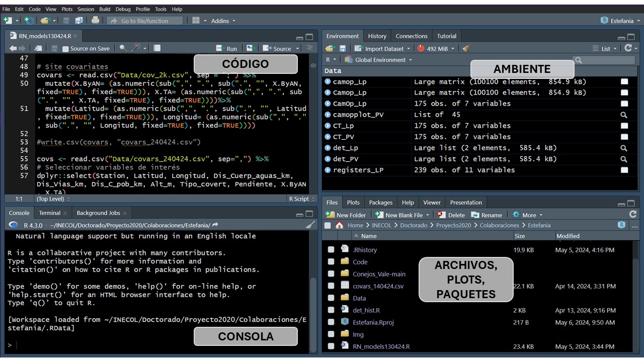Viewport: 644px width, 362px height.
Task: Click the find/replace magnifier in the editor toolbar
Action: [x=123, y=48]
